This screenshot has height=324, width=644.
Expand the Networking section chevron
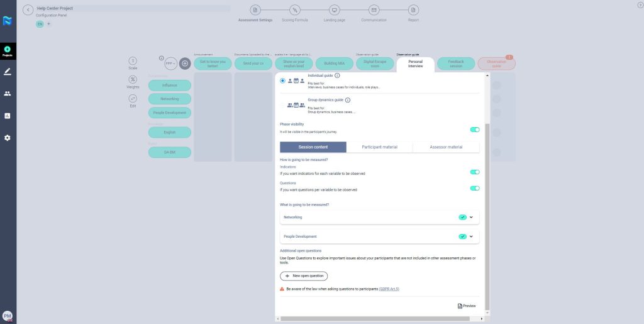coord(471,217)
